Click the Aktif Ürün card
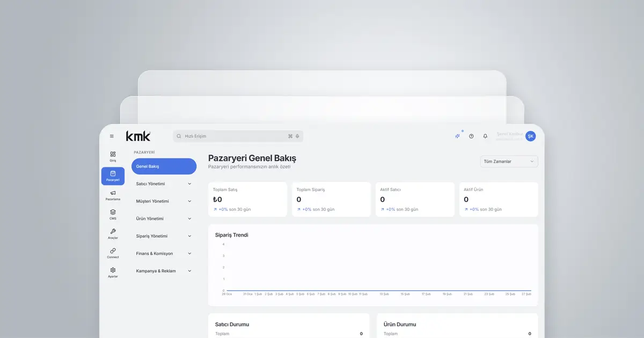Screen dimensions: 644x338 [499, 200]
